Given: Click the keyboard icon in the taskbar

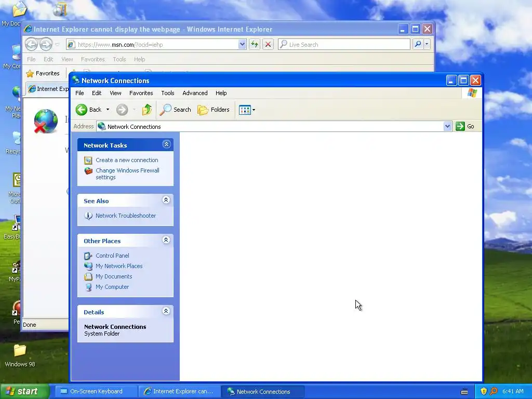Looking at the screenshot, I should tap(464, 392).
